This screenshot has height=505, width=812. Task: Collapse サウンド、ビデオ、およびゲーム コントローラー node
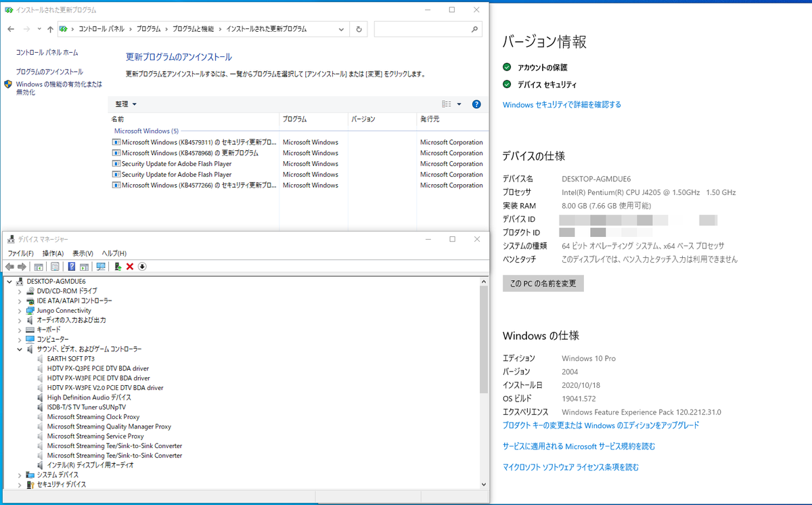20,349
